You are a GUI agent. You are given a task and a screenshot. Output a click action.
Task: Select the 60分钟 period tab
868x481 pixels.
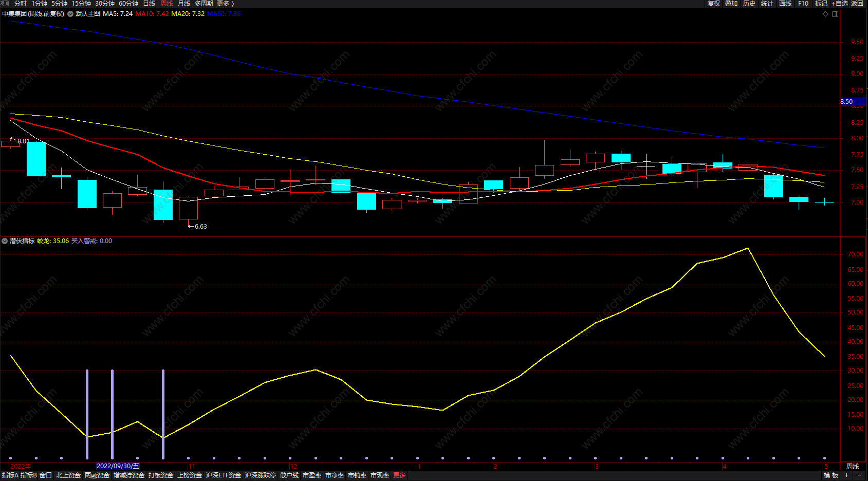[x=128, y=4]
